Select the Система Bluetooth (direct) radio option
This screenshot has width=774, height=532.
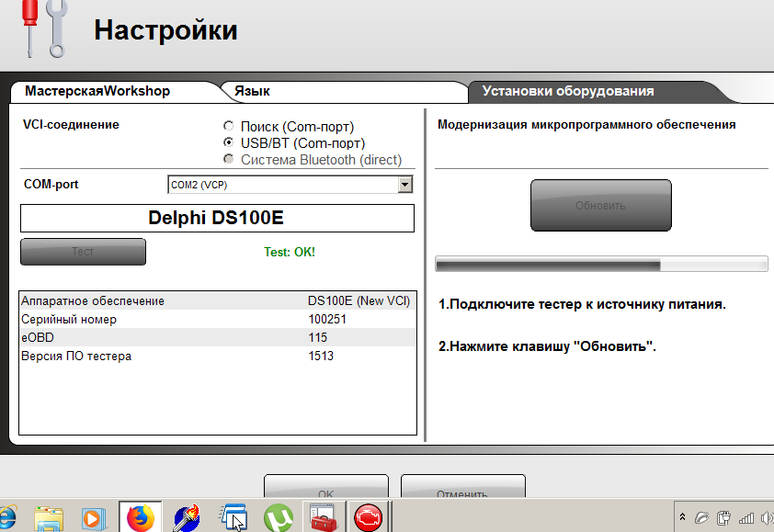point(228,159)
